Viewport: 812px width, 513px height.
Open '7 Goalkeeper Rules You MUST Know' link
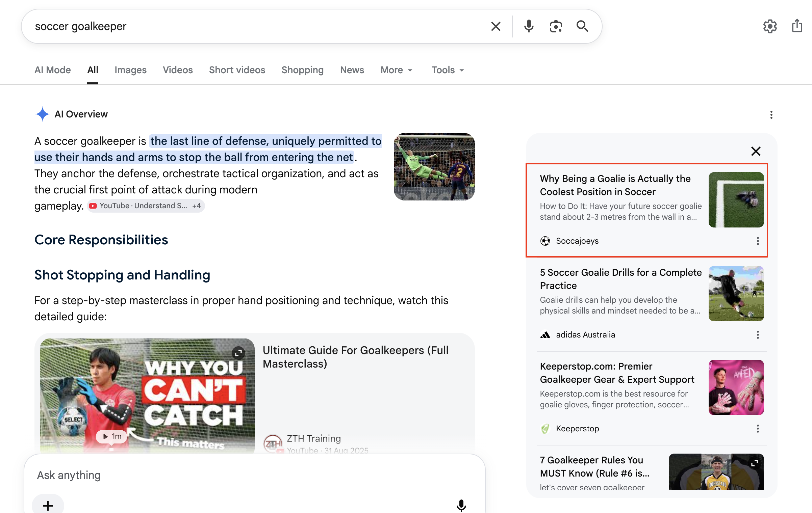[x=594, y=466]
